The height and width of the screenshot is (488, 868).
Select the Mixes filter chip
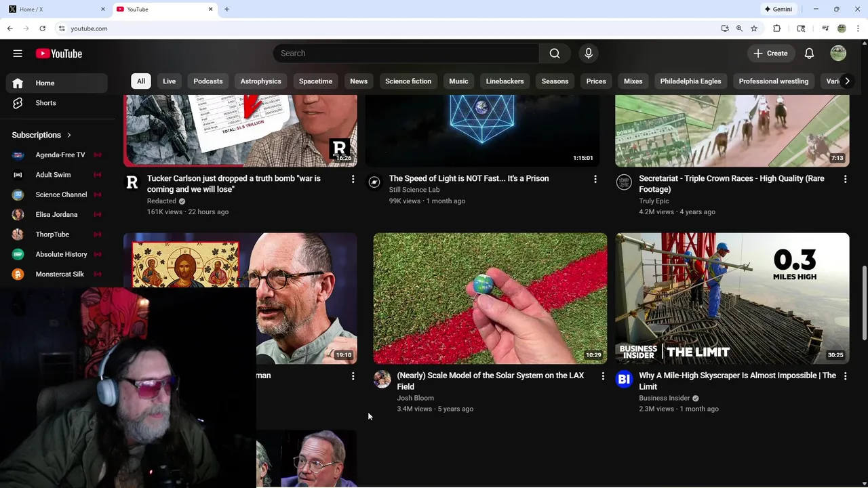(x=633, y=81)
